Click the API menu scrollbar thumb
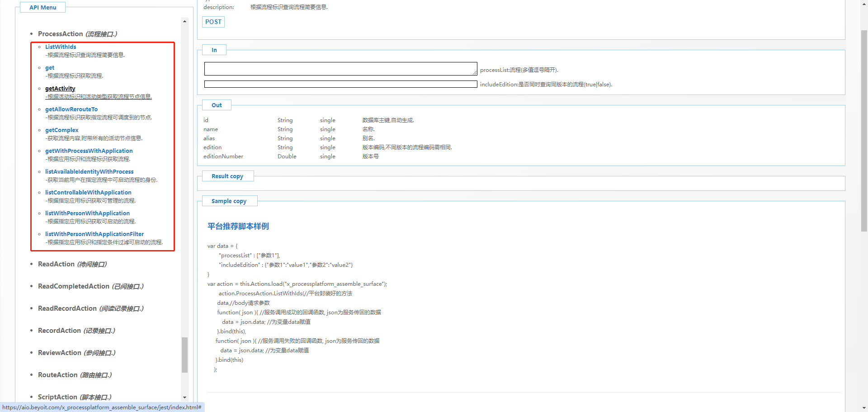868x412 pixels. [184, 355]
